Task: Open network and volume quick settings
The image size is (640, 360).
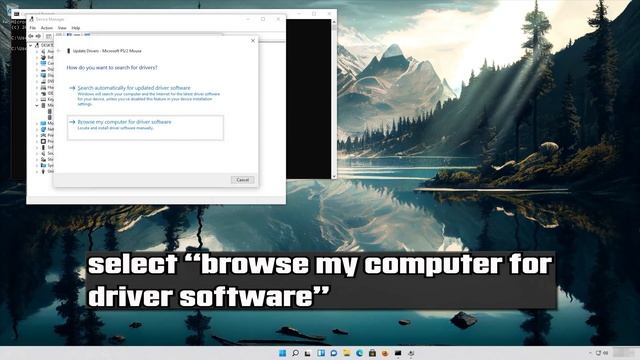Action: 602,353
